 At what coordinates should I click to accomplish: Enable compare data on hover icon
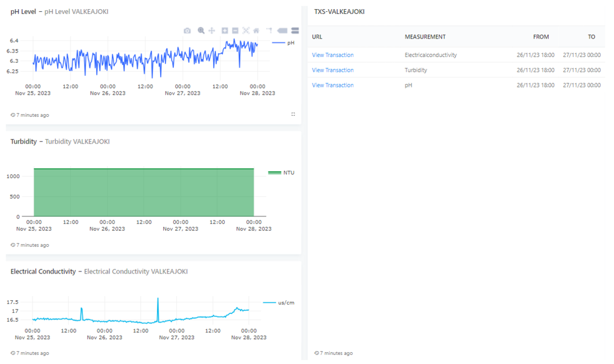click(x=295, y=31)
